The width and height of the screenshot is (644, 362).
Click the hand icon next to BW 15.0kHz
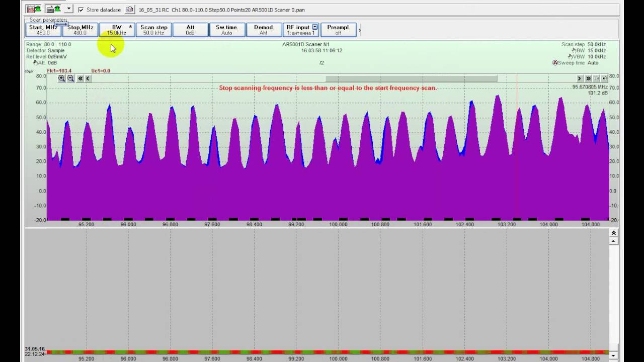click(x=575, y=51)
